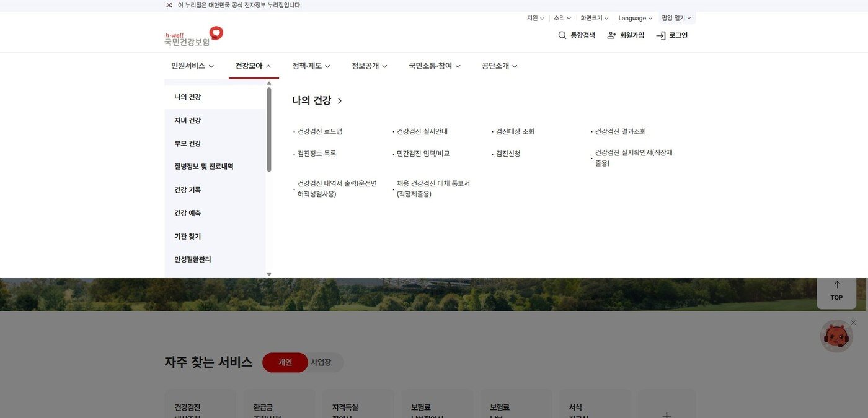Viewport: 868px width, 418px height.
Task: Open 검진신청 link
Action: click(508, 153)
